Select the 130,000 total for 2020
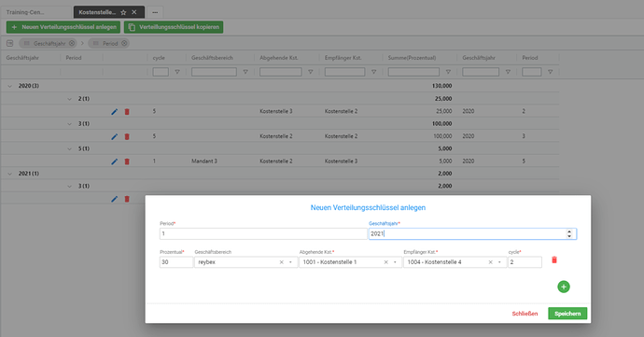This screenshot has height=337, width=644. click(x=441, y=86)
